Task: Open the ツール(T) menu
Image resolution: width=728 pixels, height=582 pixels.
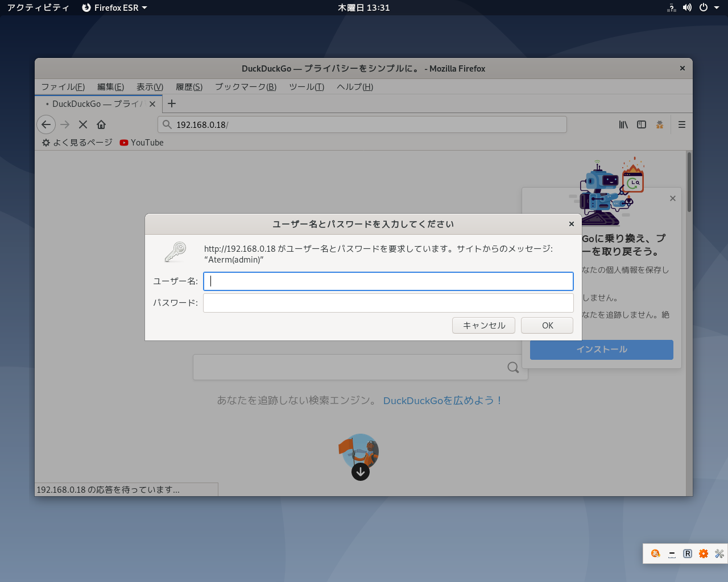Action: [x=307, y=86]
